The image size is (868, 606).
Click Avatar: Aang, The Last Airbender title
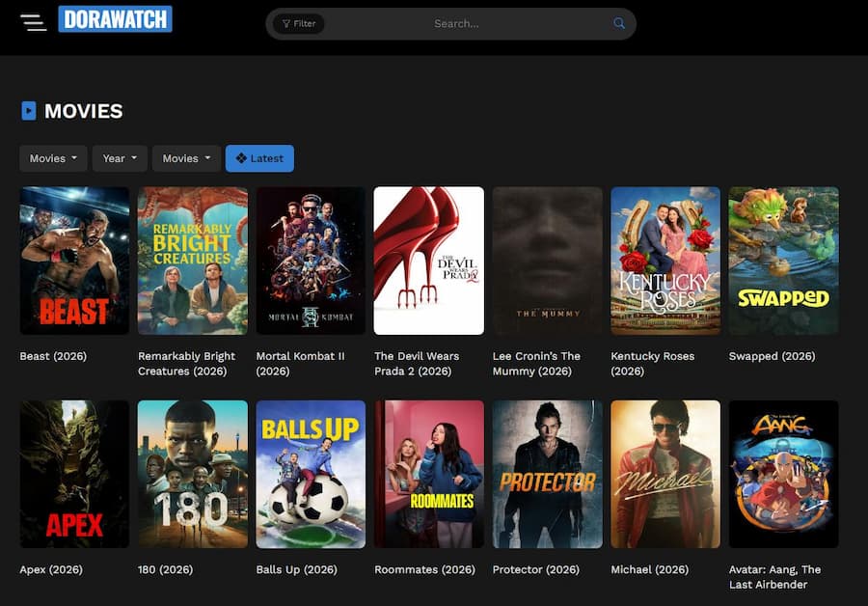click(775, 577)
